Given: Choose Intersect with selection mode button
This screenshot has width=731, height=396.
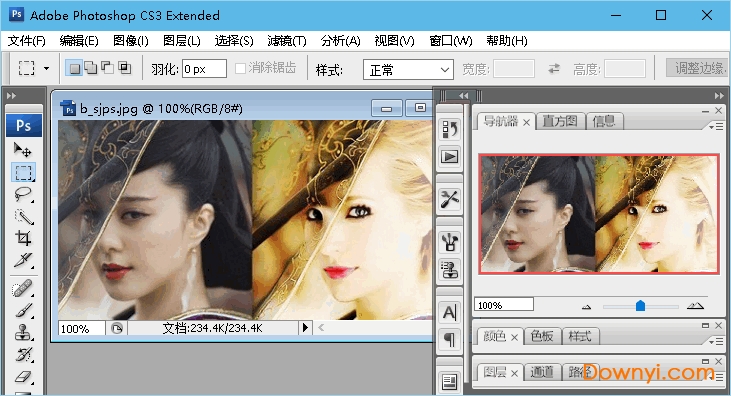Looking at the screenshot, I should tap(124, 68).
